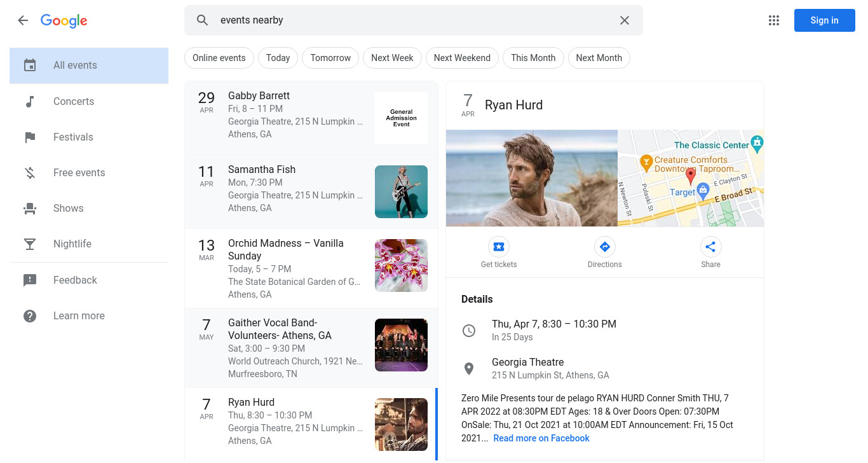Select the Next Month filter chip
868x463 pixels.
(x=599, y=58)
